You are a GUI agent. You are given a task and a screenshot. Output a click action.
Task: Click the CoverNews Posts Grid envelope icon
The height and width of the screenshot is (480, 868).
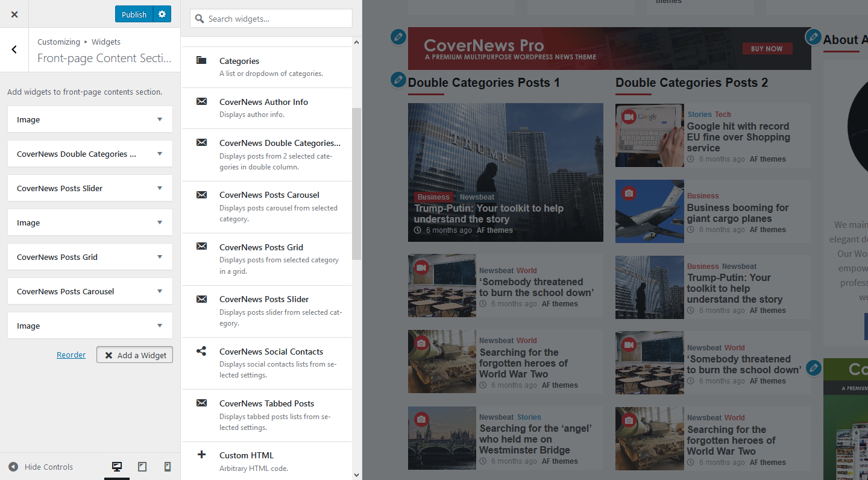(201, 246)
